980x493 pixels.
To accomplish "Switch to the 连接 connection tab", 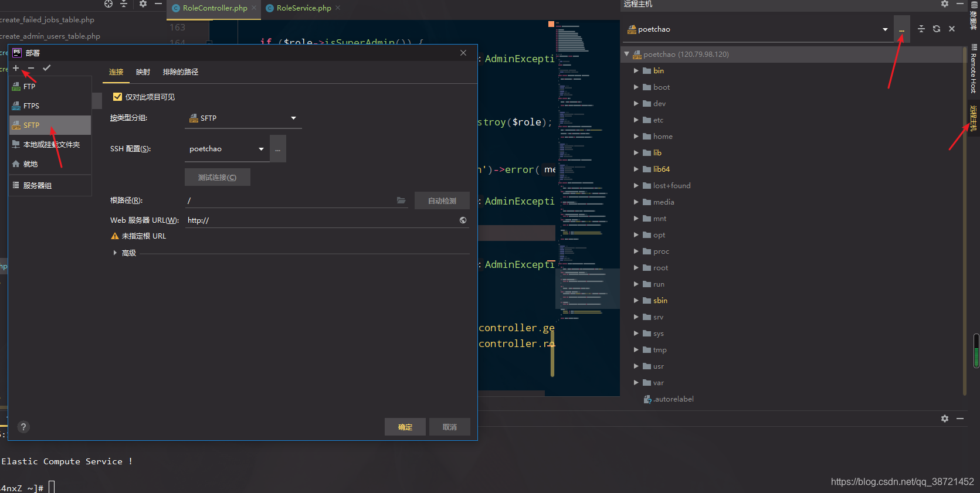I will [116, 72].
